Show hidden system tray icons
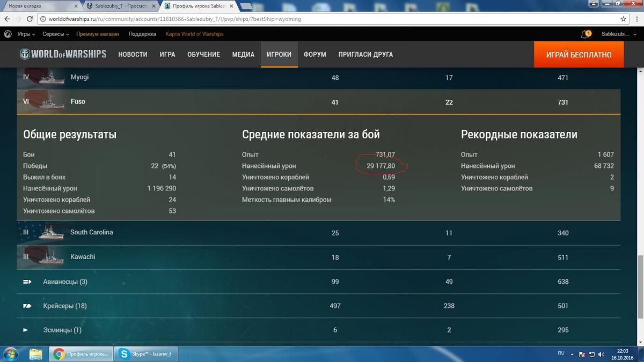Image resolution: width=644 pixels, height=362 pixels. (x=573, y=354)
